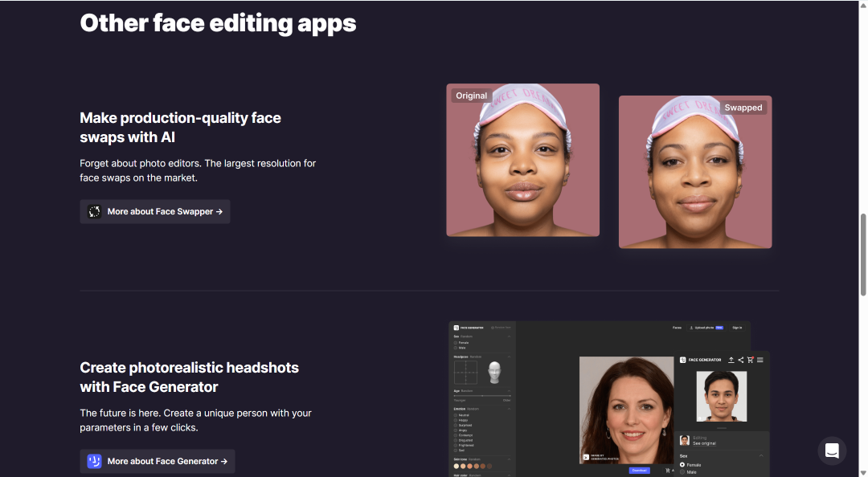Click the Original face photo
Viewport: 868px width, 477px height.
coord(522,160)
